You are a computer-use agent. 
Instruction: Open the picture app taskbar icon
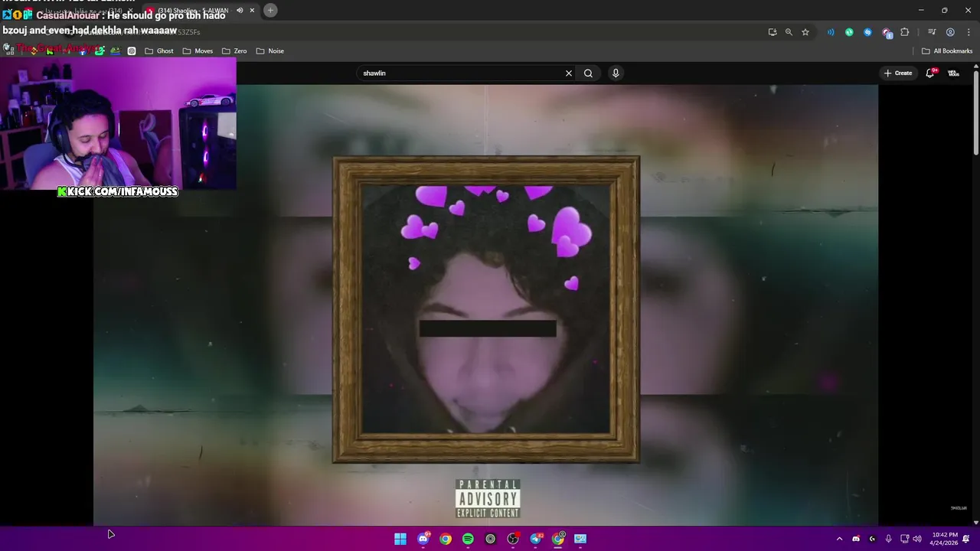coord(580,539)
